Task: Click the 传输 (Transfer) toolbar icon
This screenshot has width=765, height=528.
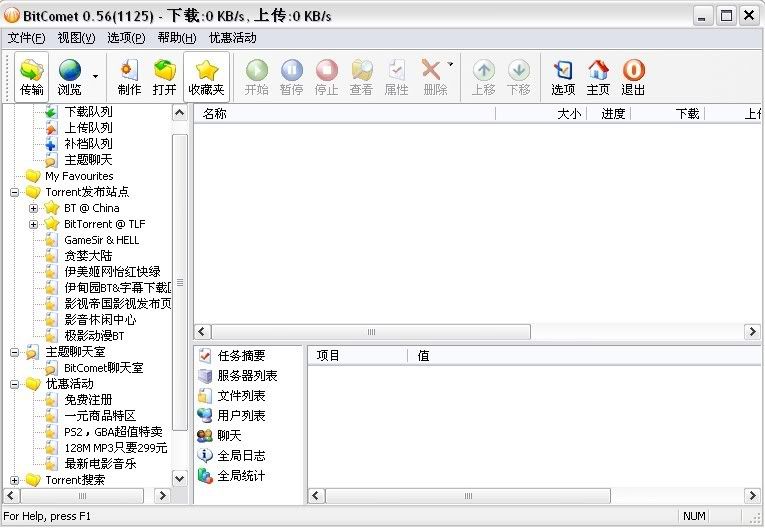Action: tap(32, 77)
